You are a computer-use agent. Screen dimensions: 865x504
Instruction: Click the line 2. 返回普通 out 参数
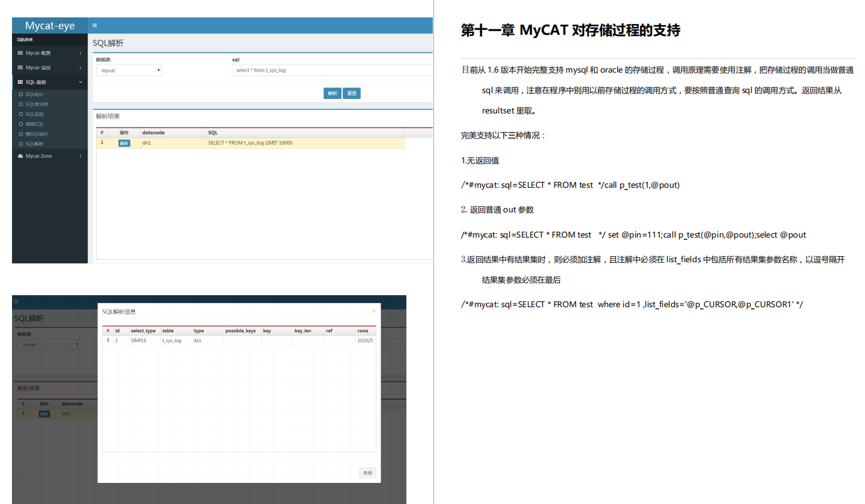497,209
